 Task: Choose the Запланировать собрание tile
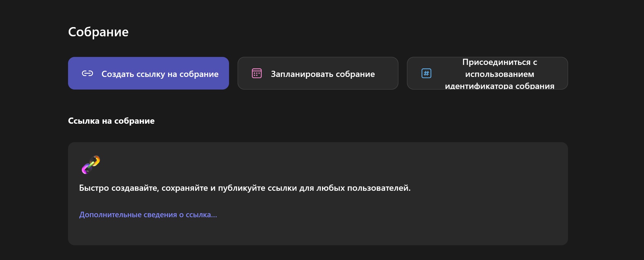click(x=318, y=73)
